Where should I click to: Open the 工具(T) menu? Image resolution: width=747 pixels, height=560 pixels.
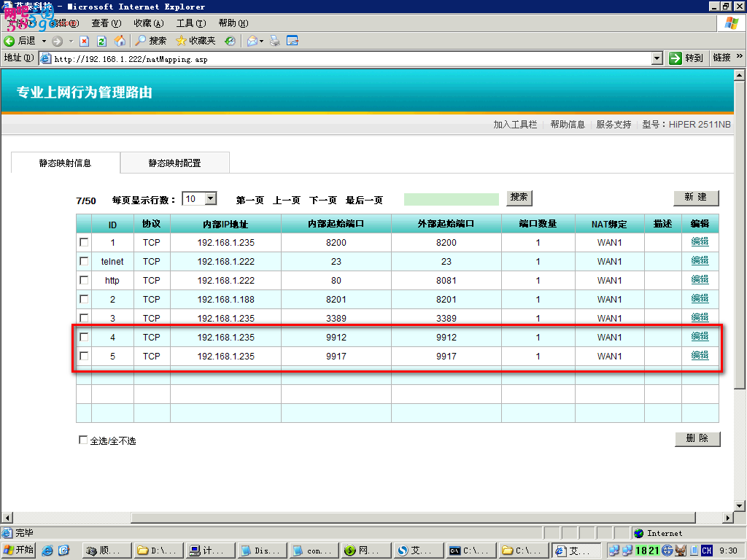click(x=191, y=23)
